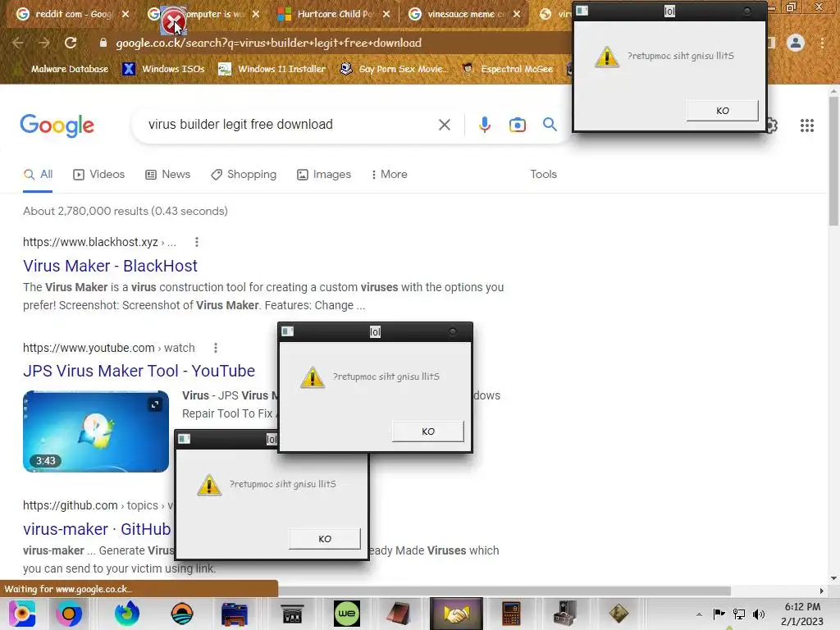The height and width of the screenshot is (630, 840).
Task: Open options for the blackhost.xyz result
Action: click(197, 242)
